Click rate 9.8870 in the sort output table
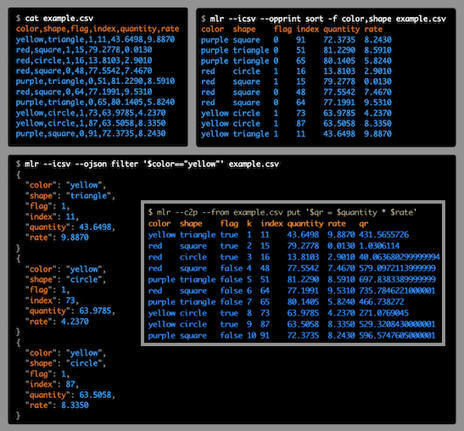Image resolution: width=464 pixels, height=431 pixels. pos(378,134)
